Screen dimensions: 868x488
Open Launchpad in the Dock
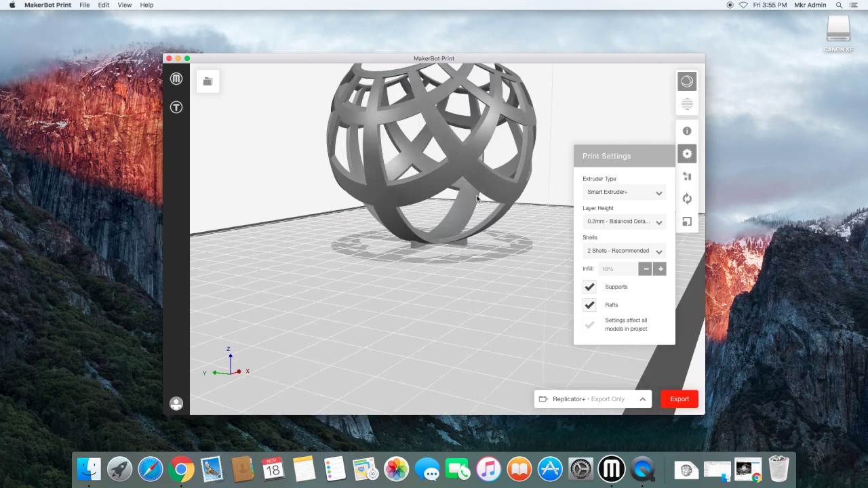click(x=119, y=469)
